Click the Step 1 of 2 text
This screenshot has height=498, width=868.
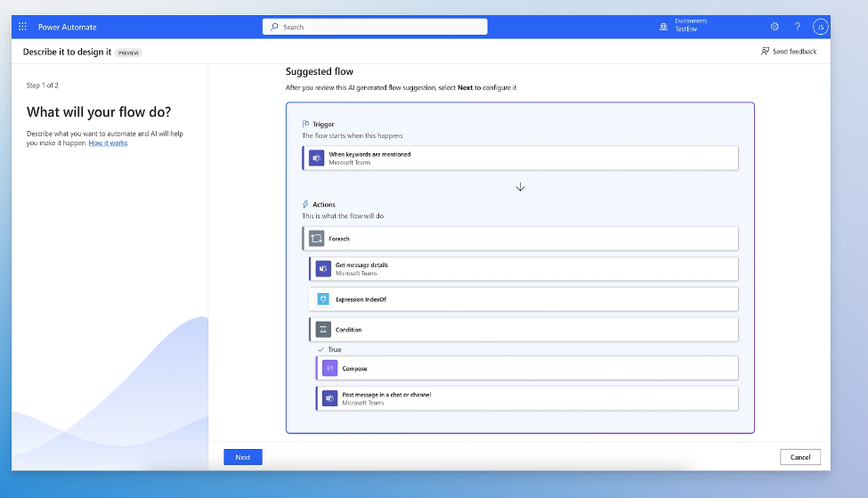[x=43, y=86]
